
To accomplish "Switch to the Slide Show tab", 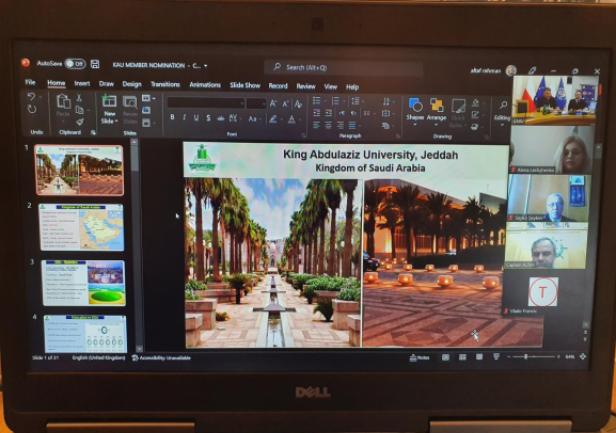I will click(245, 85).
